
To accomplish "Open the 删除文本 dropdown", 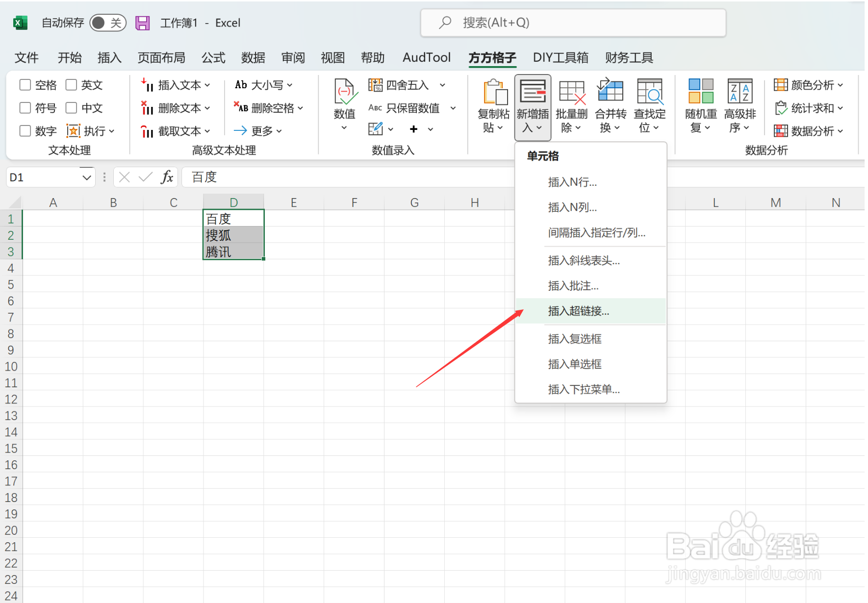I will [176, 108].
